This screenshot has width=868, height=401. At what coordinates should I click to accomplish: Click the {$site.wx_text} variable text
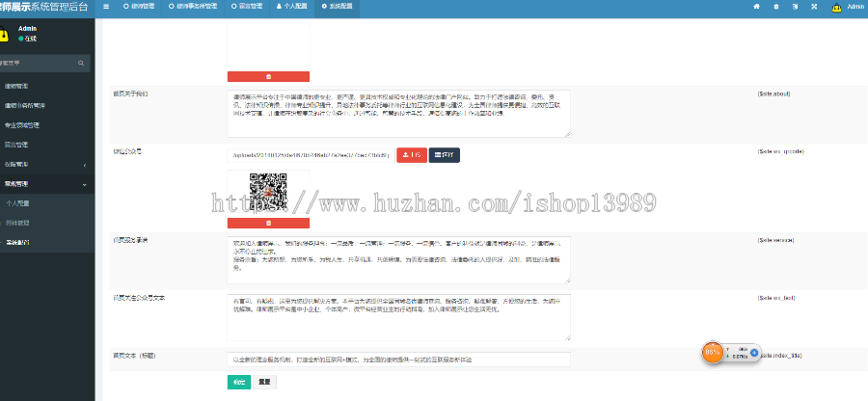pos(776,298)
